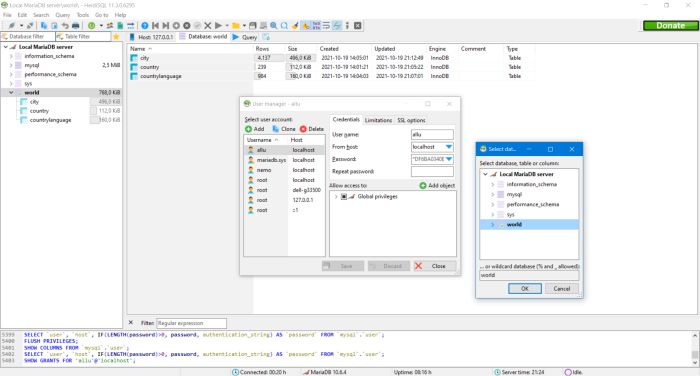Click the User name input field
700x376 pixels.
(x=432, y=134)
